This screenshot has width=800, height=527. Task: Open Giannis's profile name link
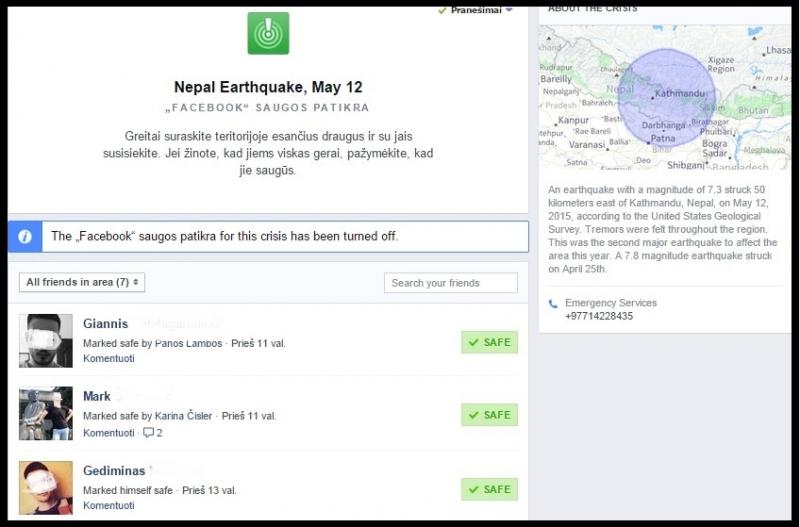[106, 324]
